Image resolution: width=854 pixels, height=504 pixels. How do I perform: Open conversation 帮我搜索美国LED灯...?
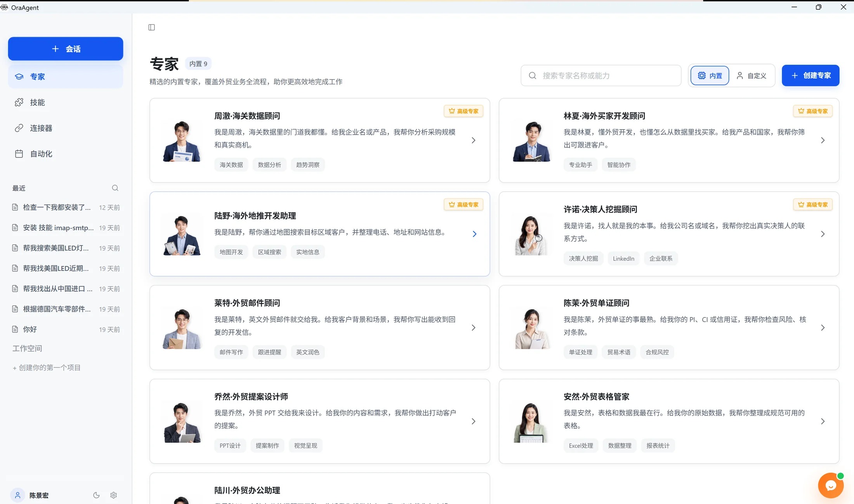point(66,248)
